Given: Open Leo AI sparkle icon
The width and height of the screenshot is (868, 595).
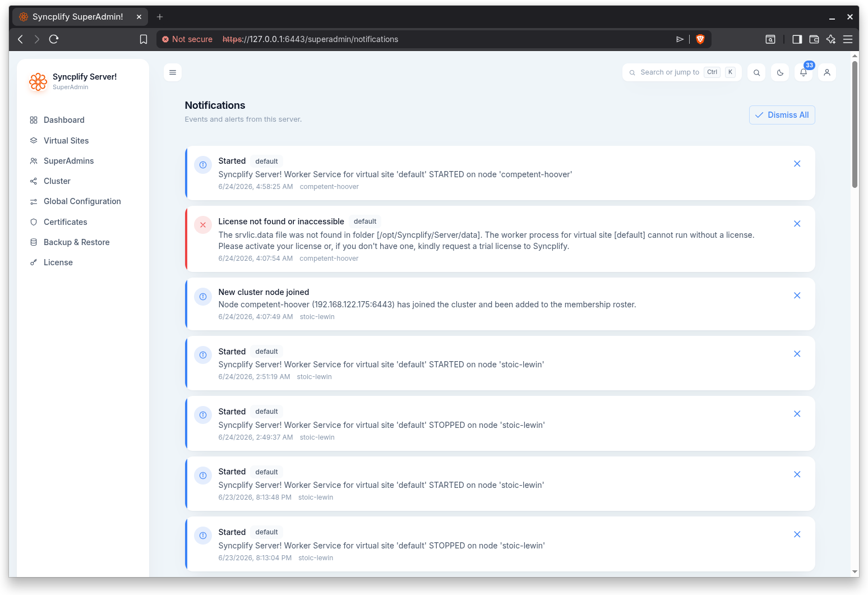Looking at the screenshot, I should point(831,39).
